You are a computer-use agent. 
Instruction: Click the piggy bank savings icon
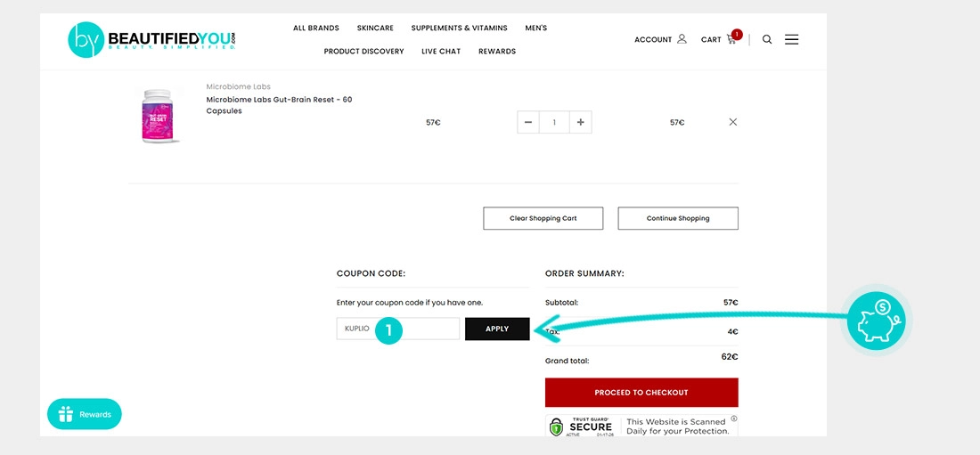click(877, 321)
